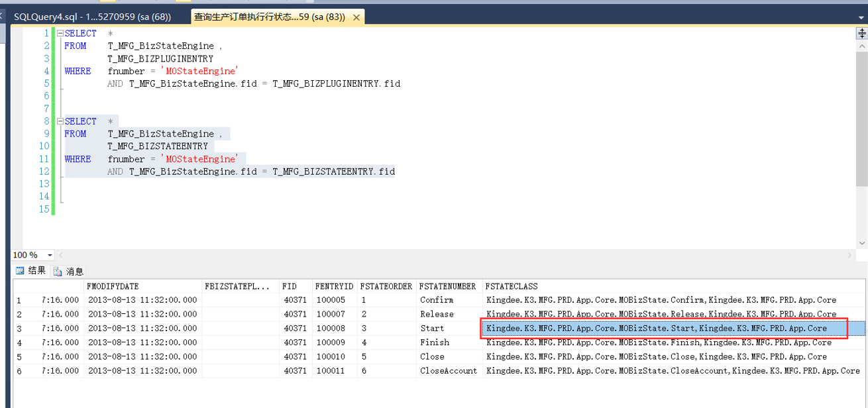Image resolution: width=868 pixels, height=408 pixels.
Task: Click the FID column header
Action: (x=296, y=286)
